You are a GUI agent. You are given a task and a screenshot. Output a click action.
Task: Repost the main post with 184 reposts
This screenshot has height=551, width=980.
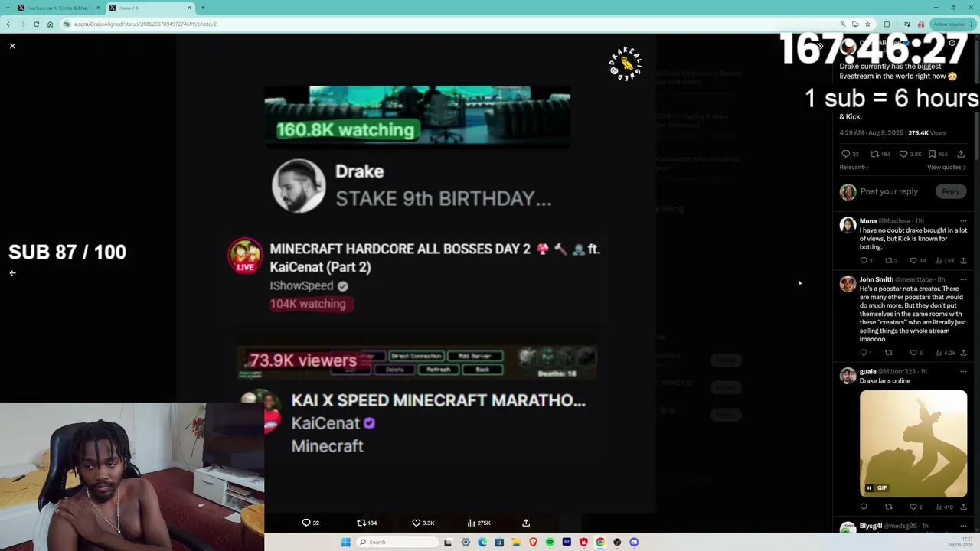click(880, 154)
